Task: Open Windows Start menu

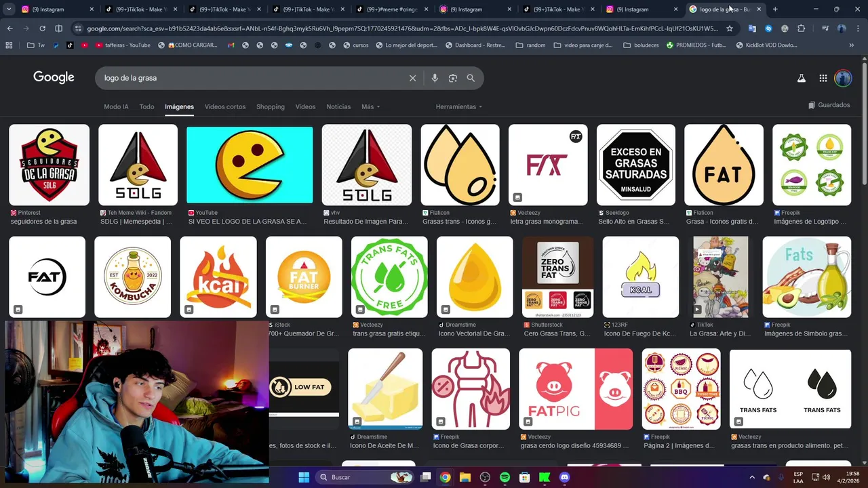Action: (x=304, y=477)
